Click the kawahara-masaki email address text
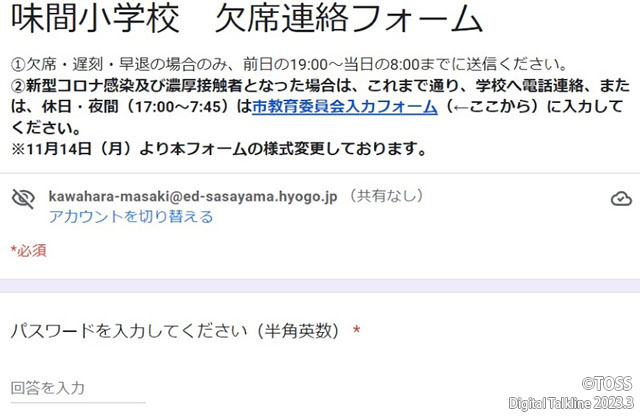The image size is (640, 418). point(193,196)
